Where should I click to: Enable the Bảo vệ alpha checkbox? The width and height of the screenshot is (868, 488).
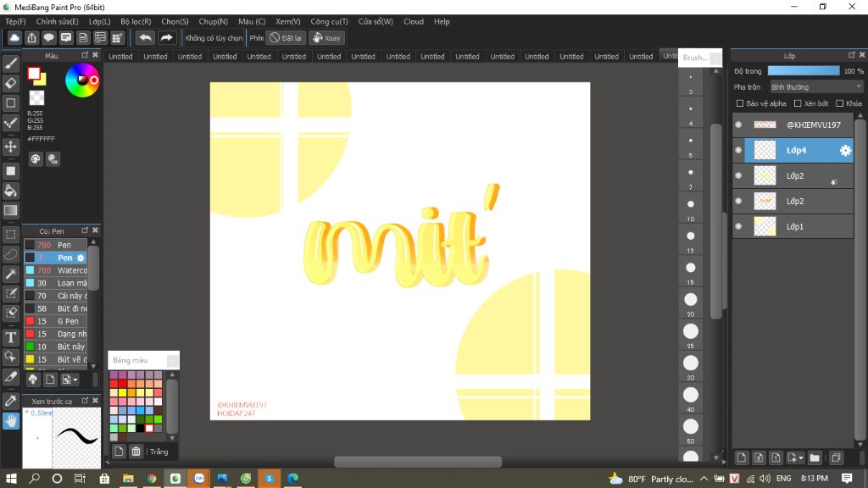click(740, 103)
